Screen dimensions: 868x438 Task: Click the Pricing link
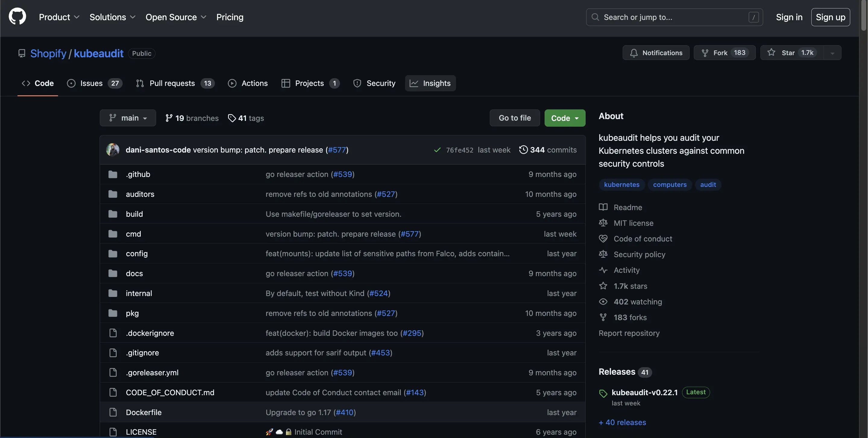[230, 17]
